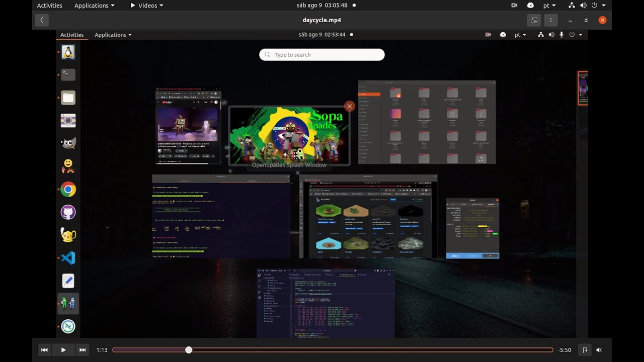Toggle fullscreen from the Videos header bar
Image resolution: width=644 pixels, height=362 pixels.
point(534,20)
